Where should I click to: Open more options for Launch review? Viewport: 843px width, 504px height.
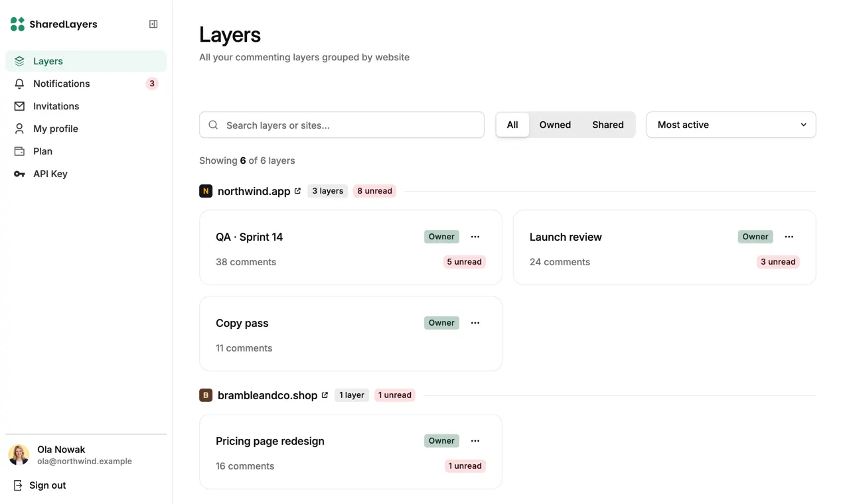tap(789, 237)
